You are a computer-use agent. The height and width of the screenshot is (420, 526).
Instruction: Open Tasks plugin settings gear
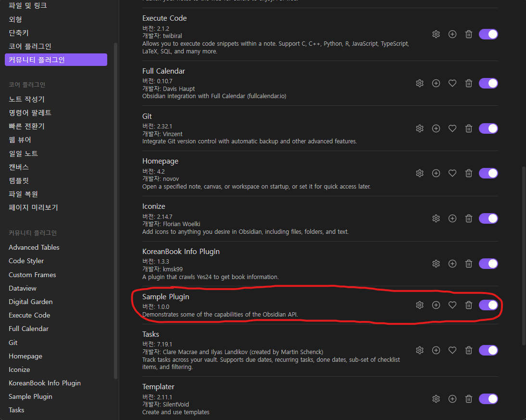420,350
